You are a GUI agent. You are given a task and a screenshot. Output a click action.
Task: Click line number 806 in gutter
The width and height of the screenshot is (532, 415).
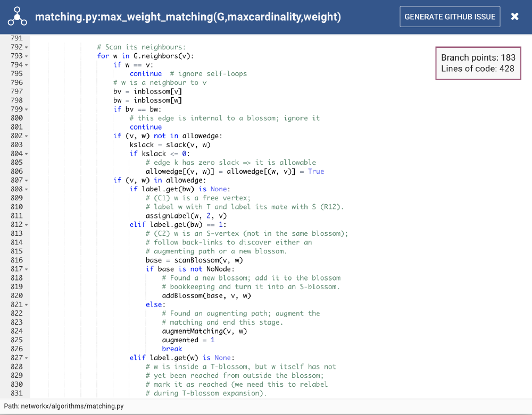coord(16,172)
